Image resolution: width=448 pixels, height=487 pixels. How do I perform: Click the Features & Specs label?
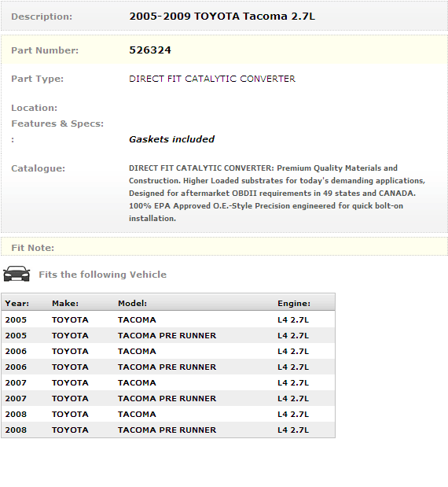point(57,124)
